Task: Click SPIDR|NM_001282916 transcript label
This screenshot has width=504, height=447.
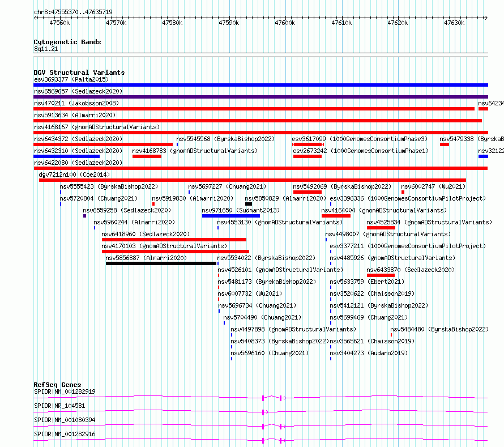Action: (x=65, y=434)
